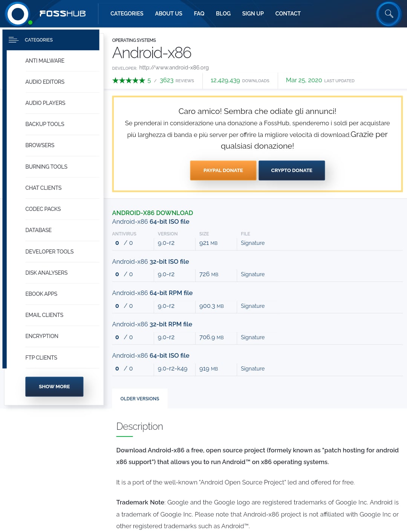Open the CONTACT menu item
407x532 pixels.
tap(288, 14)
